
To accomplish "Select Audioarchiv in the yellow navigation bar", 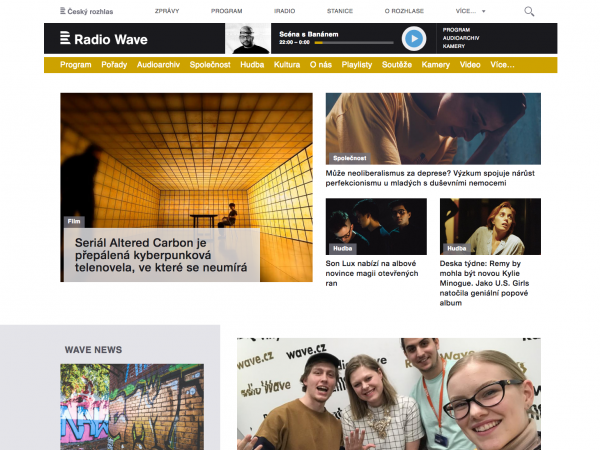I will pyautogui.click(x=158, y=65).
